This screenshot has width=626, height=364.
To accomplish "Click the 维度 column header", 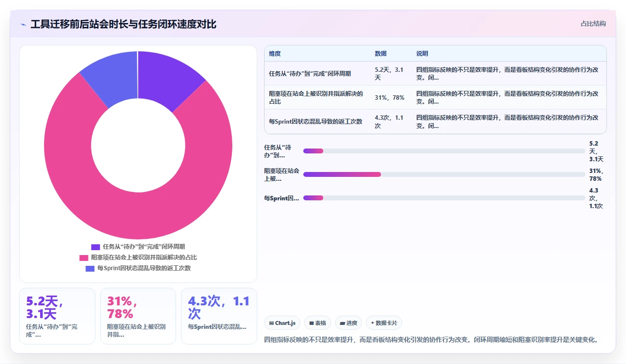I will (275, 54).
